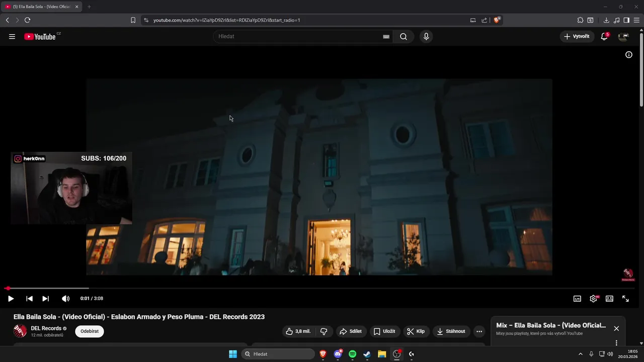Create a clip with Klip

(417, 331)
